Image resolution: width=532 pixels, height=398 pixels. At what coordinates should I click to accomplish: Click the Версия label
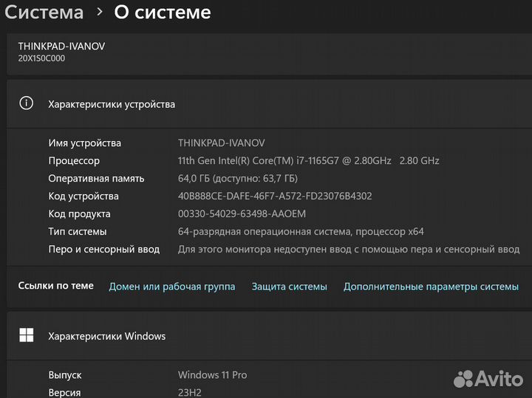click(64, 393)
